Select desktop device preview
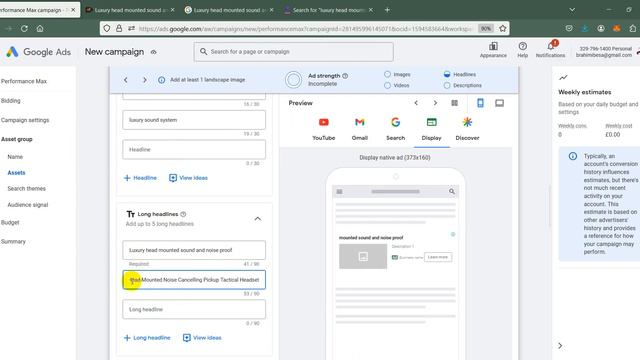Viewport: 640px width, 360px height. (500, 103)
